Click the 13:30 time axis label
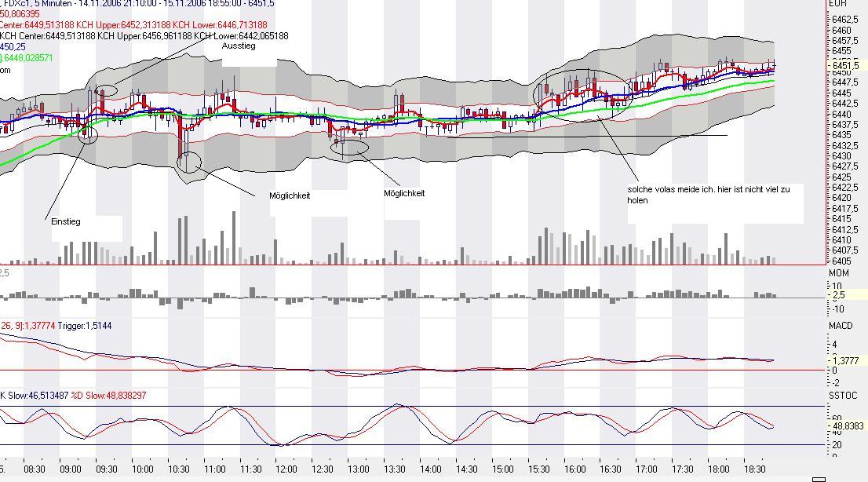The width and height of the screenshot is (868, 482). pos(394,469)
